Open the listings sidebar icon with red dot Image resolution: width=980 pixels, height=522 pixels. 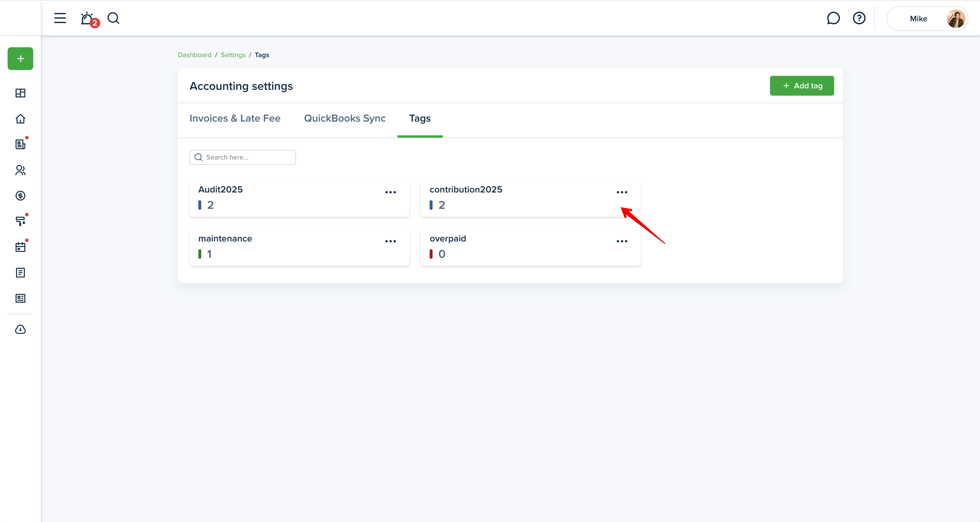[20, 144]
